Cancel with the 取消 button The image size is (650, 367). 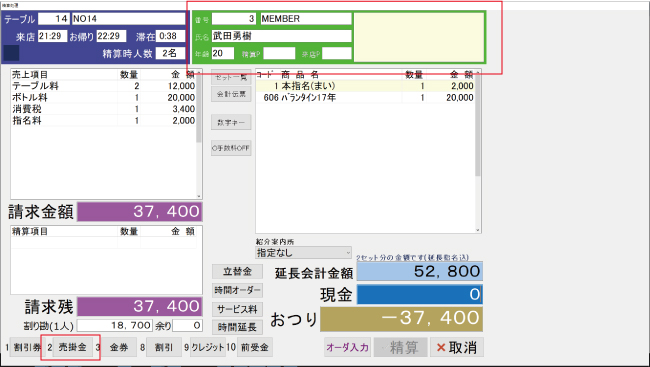[x=456, y=347]
